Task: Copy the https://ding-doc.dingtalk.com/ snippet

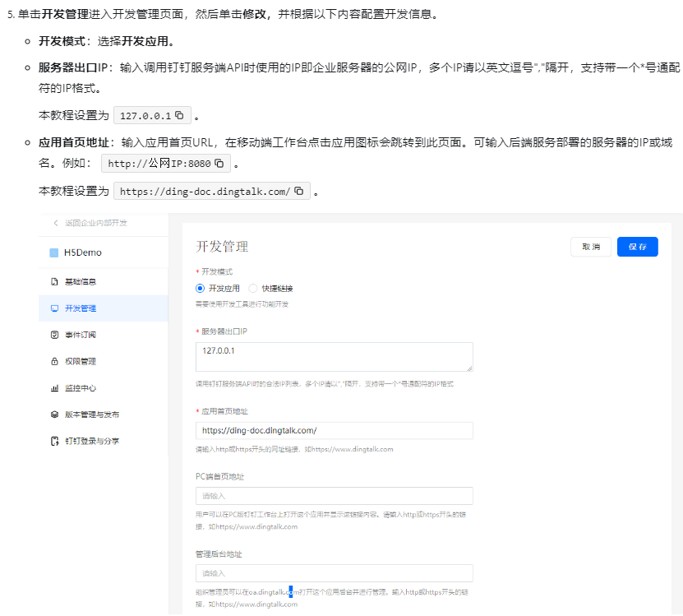Action: pos(299,191)
